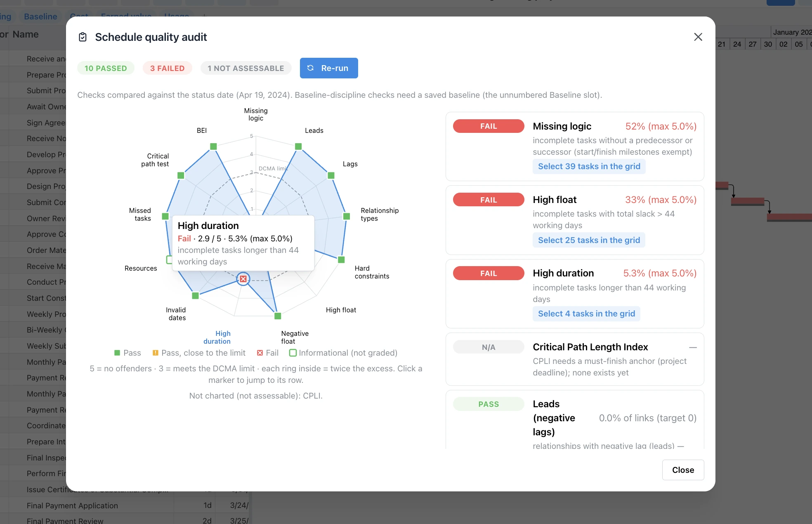The height and width of the screenshot is (524, 812).
Task: Open the Baseline tab behind the dialog
Action: tap(40, 17)
